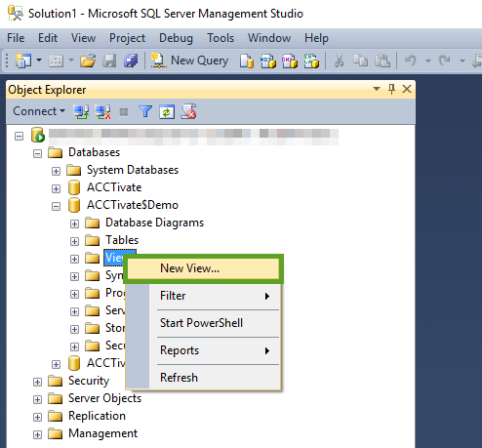This screenshot has height=448, width=482.
Task: Select the Server Objects folder
Action: click(104, 398)
